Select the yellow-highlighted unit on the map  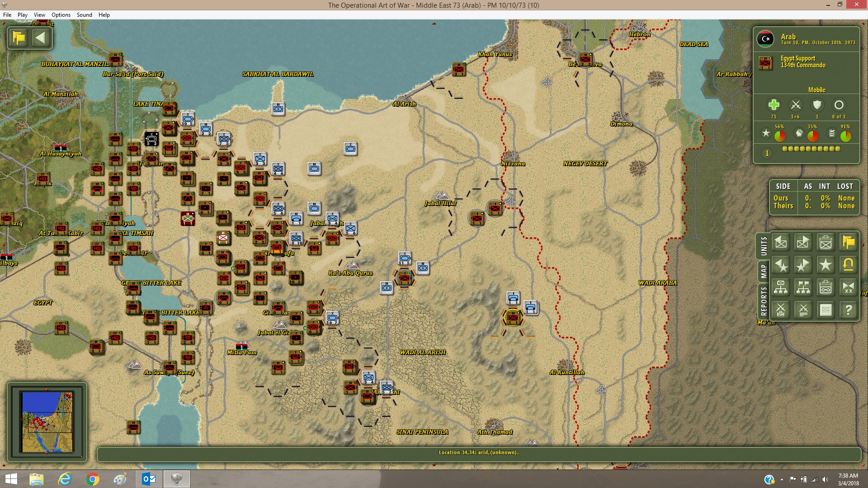click(x=513, y=318)
